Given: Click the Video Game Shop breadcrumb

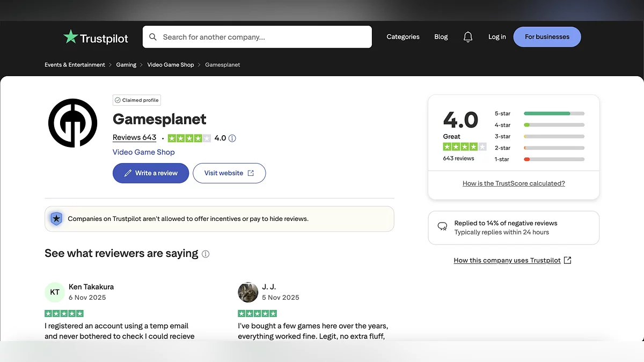Looking at the screenshot, I should [171, 65].
